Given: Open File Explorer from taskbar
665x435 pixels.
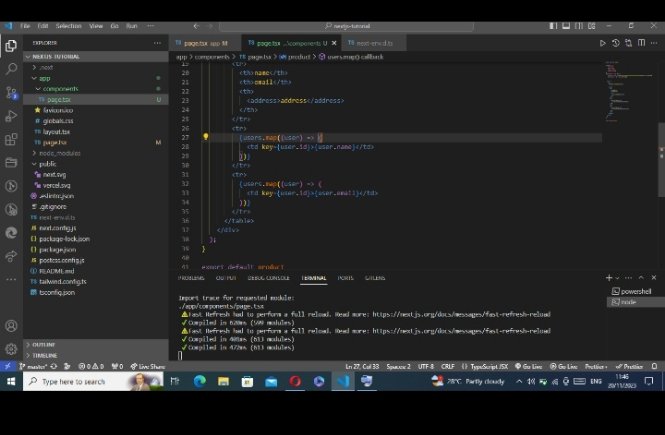Looking at the screenshot, I should 224,382.
